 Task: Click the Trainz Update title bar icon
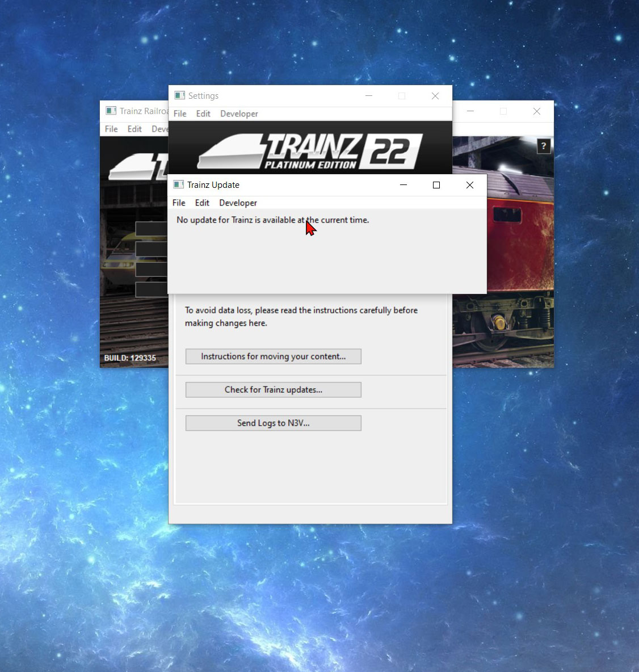pyautogui.click(x=179, y=185)
